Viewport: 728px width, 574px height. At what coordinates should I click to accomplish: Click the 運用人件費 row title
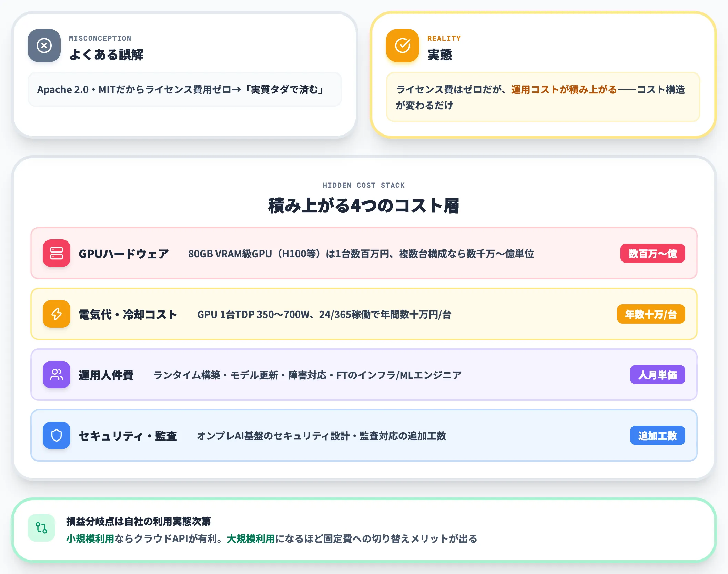click(x=106, y=375)
